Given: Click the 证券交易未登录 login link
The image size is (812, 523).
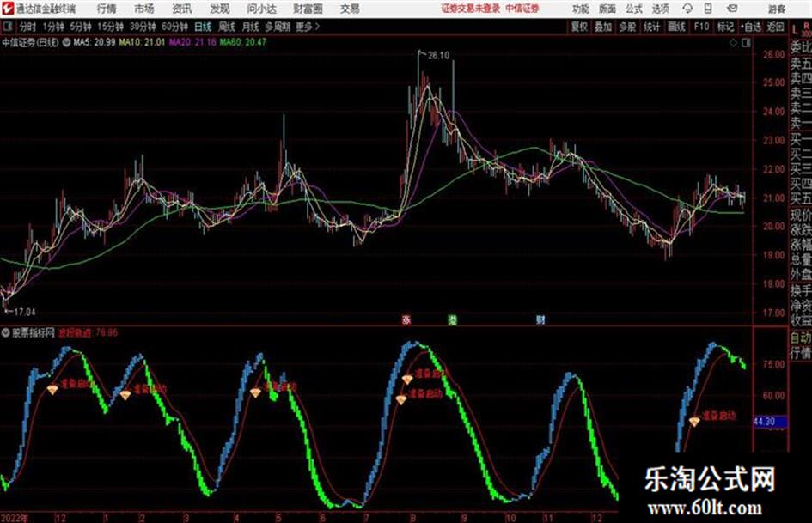Looking at the screenshot, I should pos(471,9).
